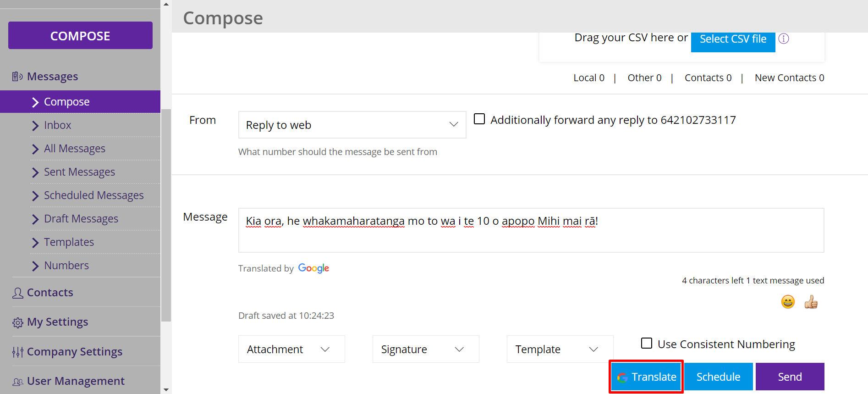Expand the Attachment dropdown
Viewport: 868px width, 394px height.
(291, 349)
